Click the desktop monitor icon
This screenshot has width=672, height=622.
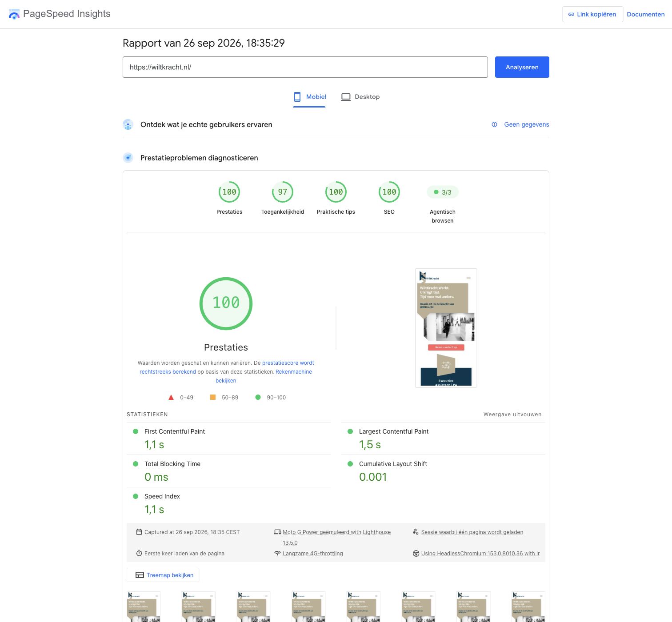pyautogui.click(x=346, y=97)
